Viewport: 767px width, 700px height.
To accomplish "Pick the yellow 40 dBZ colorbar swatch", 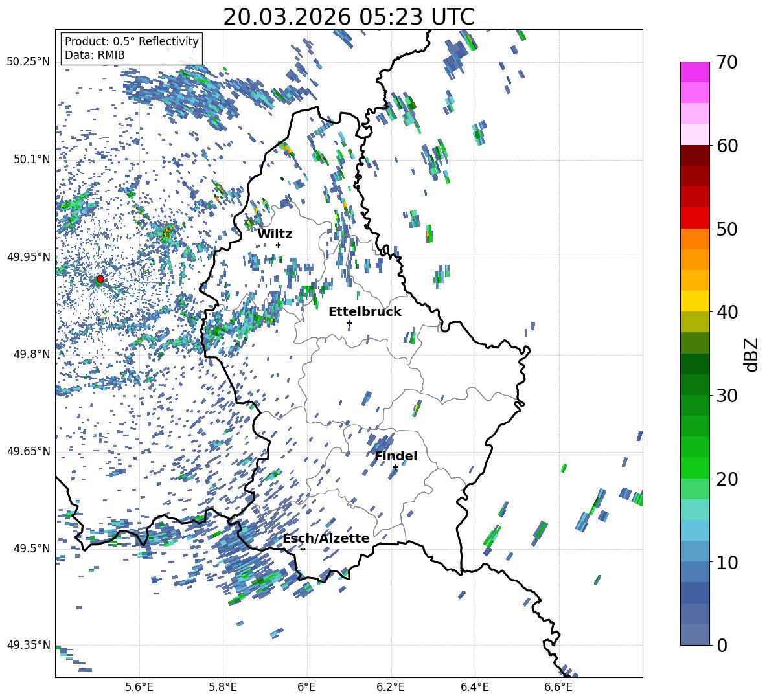I will point(695,301).
